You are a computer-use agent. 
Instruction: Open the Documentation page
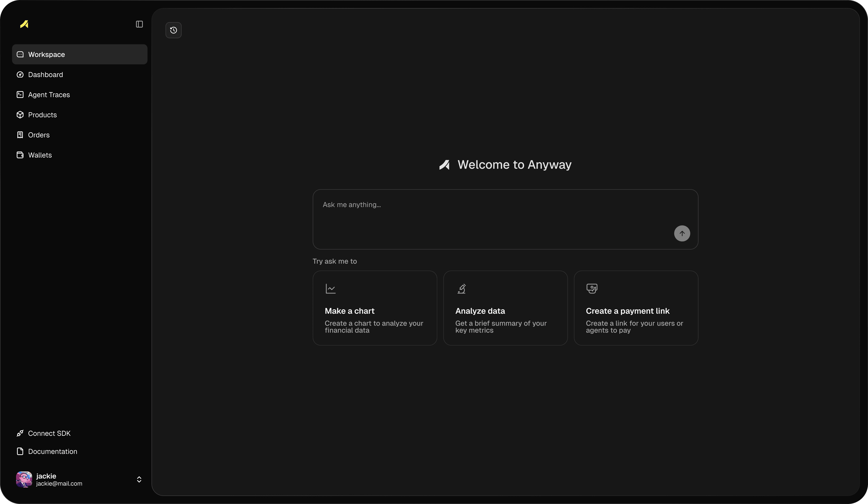coord(52,452)
